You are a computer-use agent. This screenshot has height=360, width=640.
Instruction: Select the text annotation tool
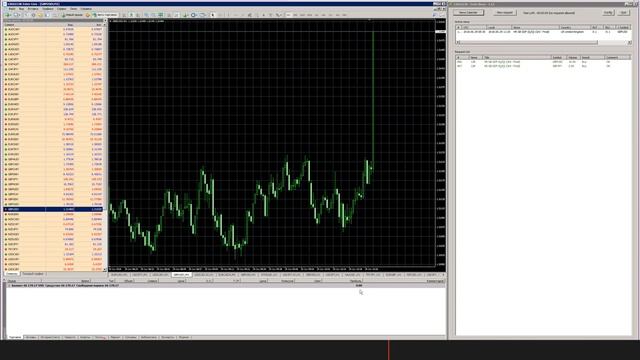263,15
